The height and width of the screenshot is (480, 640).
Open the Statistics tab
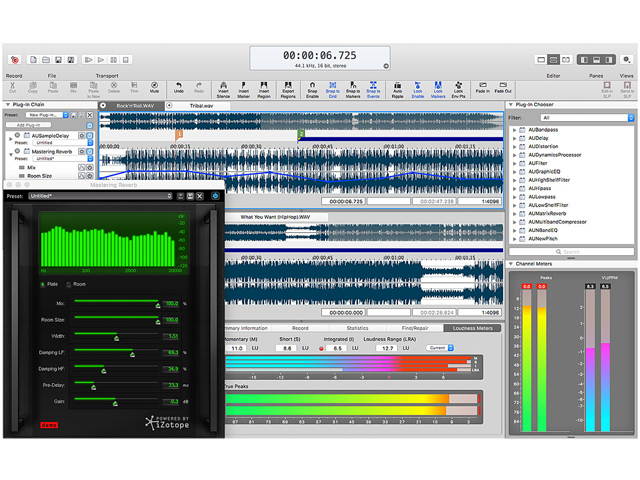(357, 328)
